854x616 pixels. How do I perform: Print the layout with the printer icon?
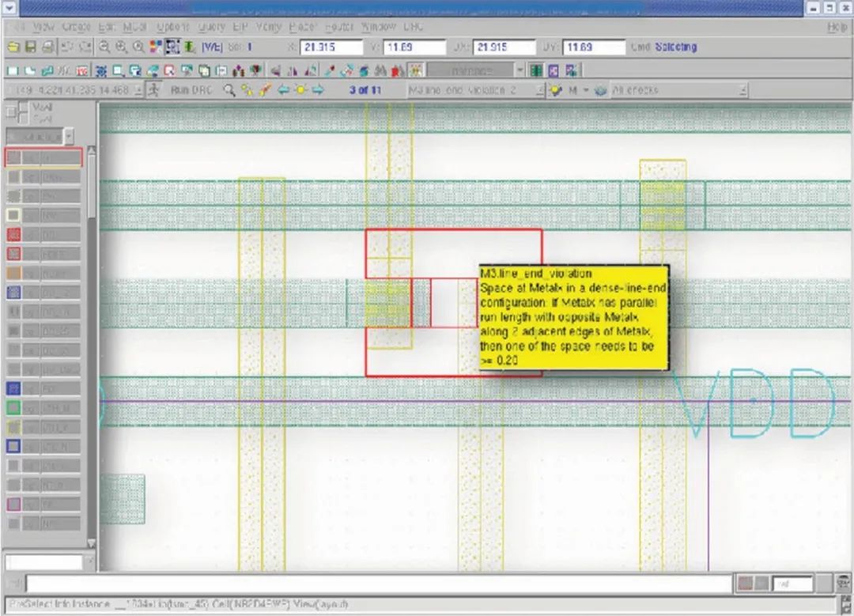click(48, 47)
